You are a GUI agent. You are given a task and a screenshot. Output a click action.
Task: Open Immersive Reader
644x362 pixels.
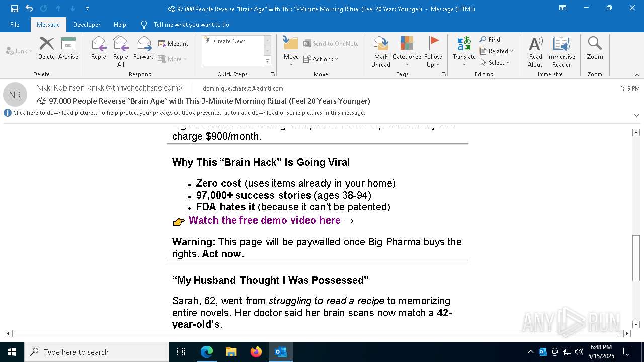(561, 51)
